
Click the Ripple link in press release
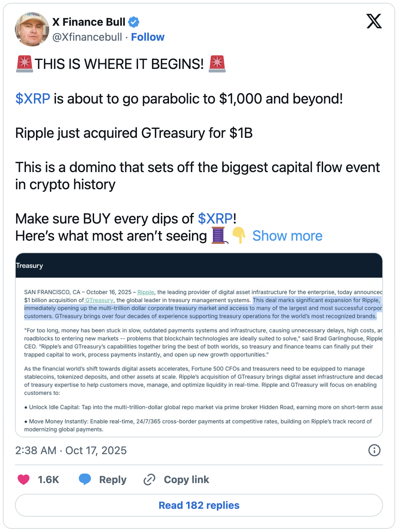[146, 292]
